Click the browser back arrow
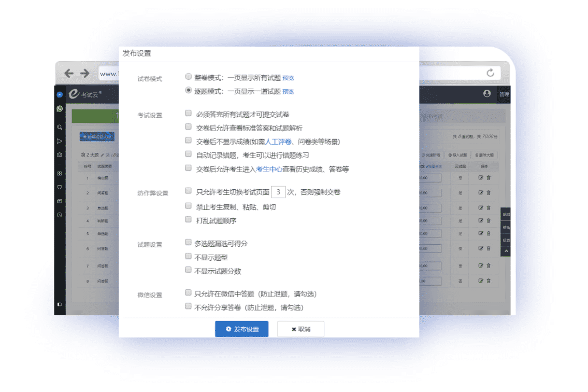The height and width of the screenshot is (392, 588). click(x=68, y=74)
